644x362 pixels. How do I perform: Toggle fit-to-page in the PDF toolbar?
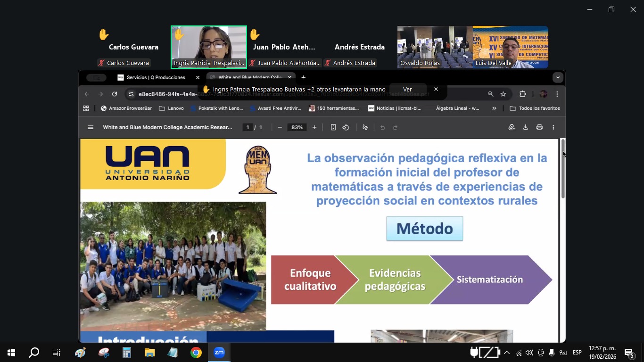(x=333, y=127)
